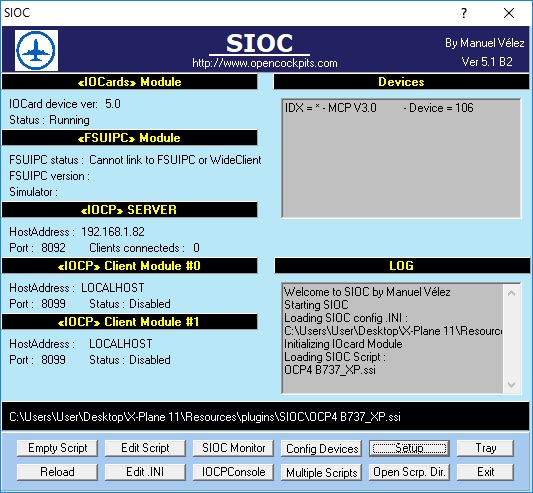Click 'Clients connecteds : 0' text
The height and width of the screenshot is (493, 533).
144,248
